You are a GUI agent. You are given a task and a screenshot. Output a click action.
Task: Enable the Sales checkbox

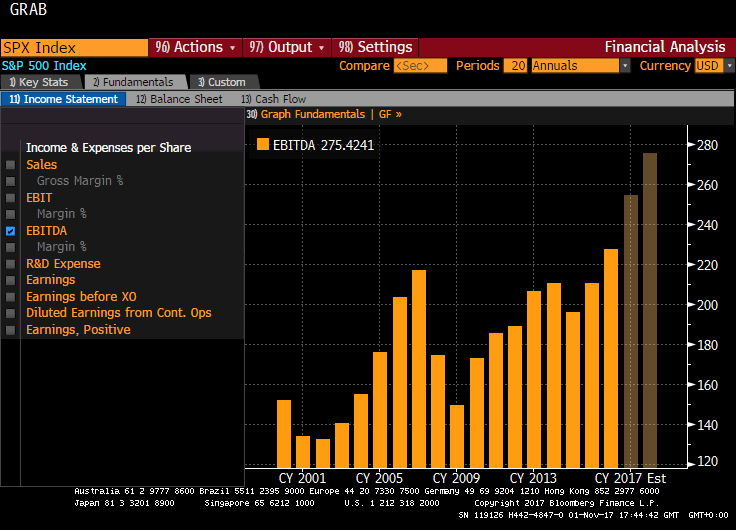point(10,165)
